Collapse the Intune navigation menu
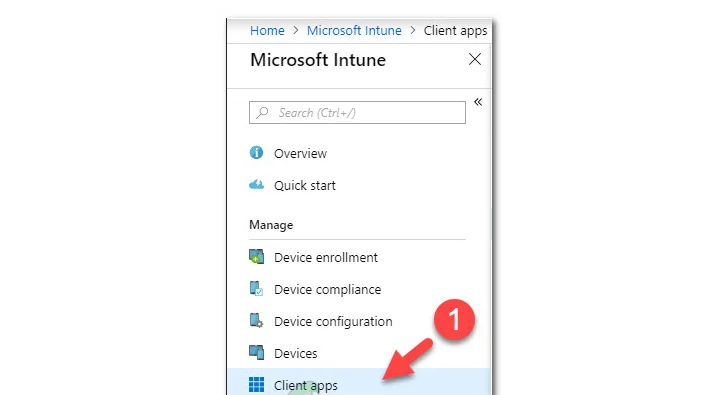 (x=478, y=102)
